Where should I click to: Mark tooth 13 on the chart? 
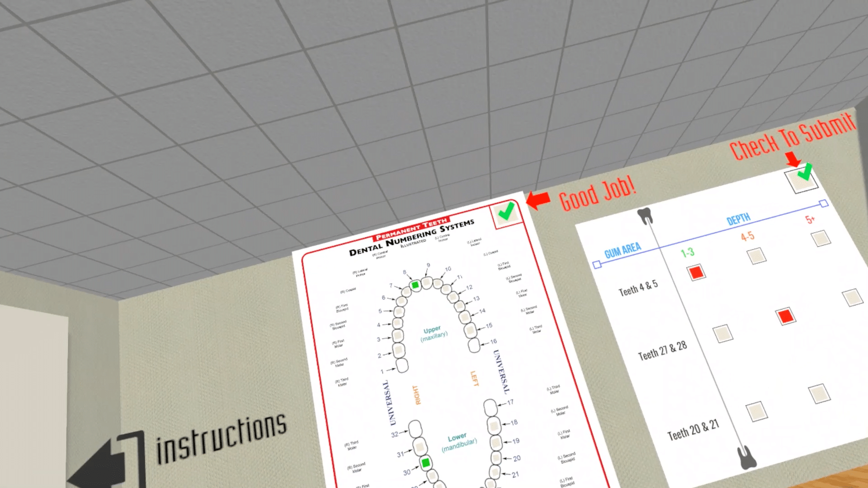[x=459, y=306]
